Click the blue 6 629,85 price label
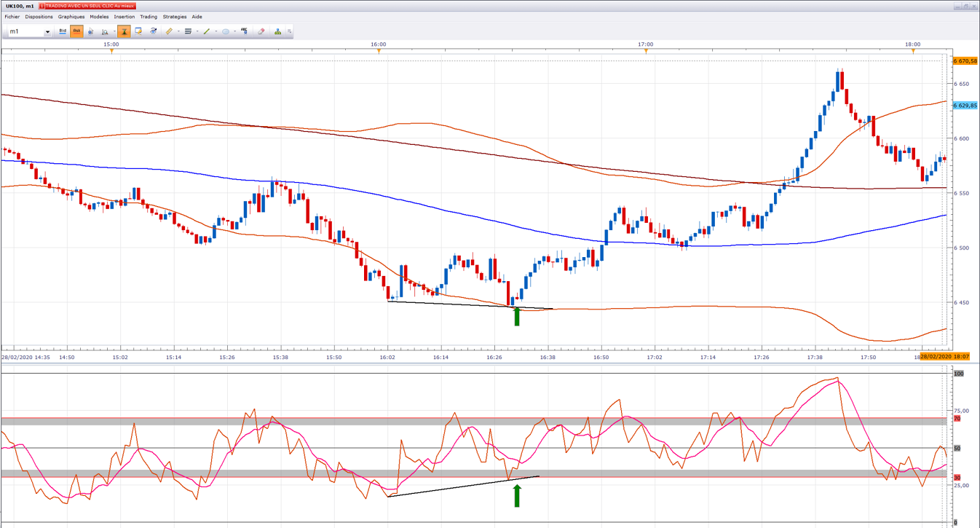The width and height of the screenshot is (980, 528). pyautogui.click(x=965, y=106)
